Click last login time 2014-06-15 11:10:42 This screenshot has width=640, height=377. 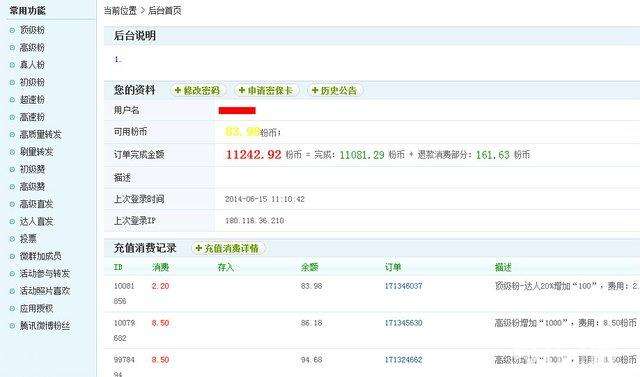[264, 199]
